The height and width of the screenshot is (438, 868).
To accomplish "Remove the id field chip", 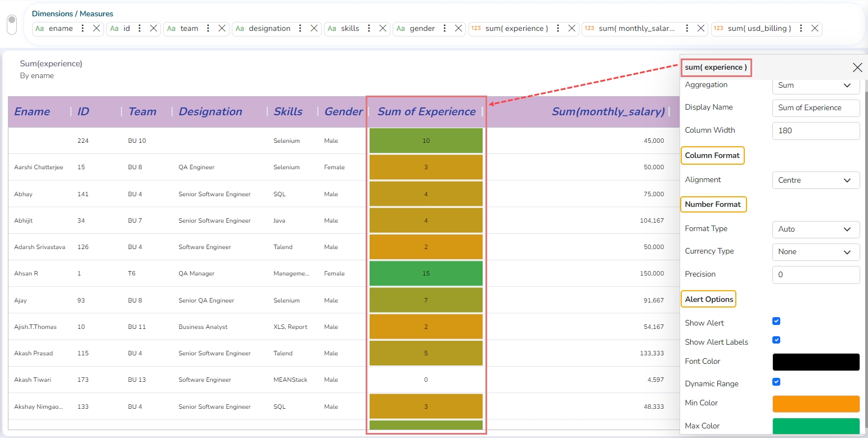I will pos(153,28).
